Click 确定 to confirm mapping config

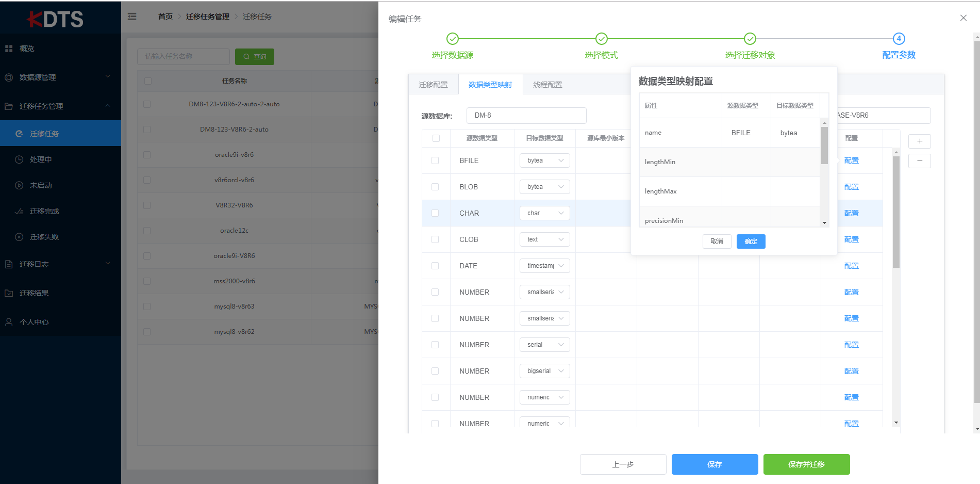[751, 241]
